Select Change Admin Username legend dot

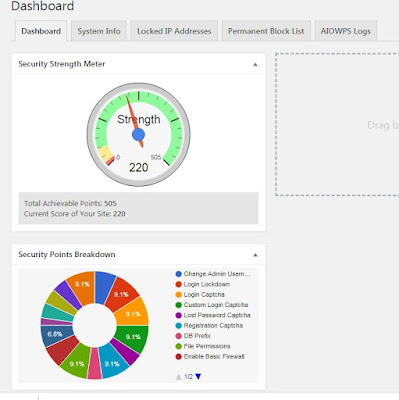pyautogui.click(x=179, y=274)
